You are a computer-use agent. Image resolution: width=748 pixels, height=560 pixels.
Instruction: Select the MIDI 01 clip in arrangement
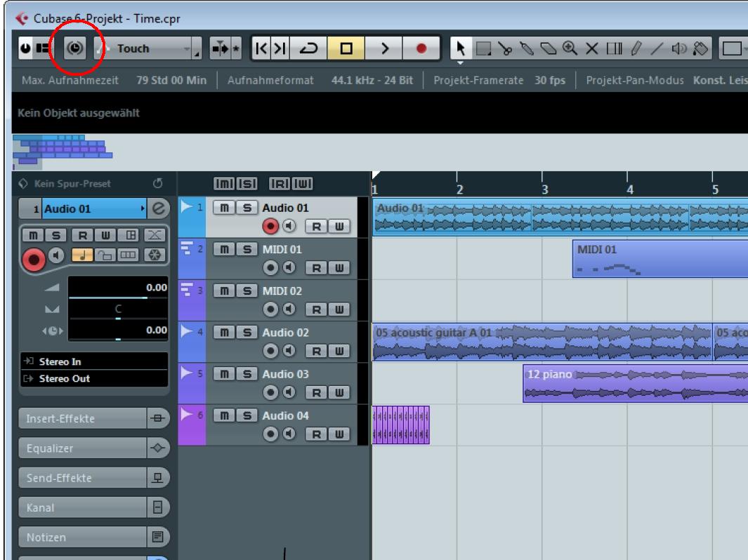(x=660, y=259)
